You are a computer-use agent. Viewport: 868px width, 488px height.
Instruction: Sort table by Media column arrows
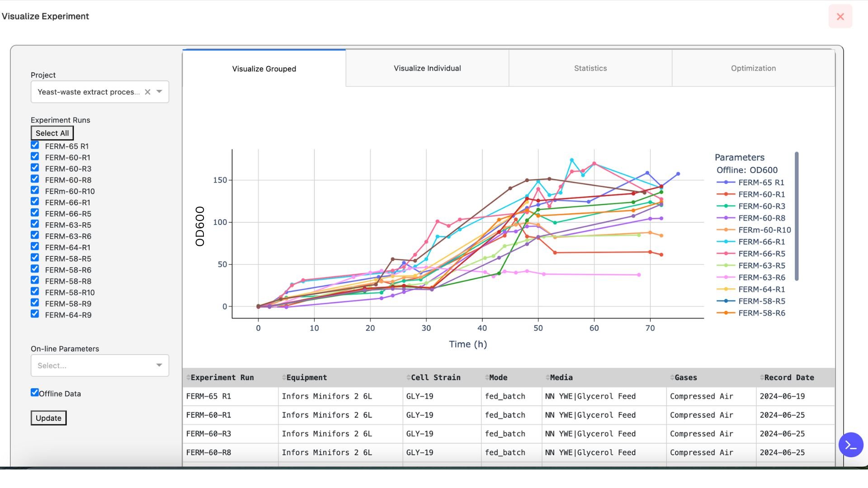(x=547, y=378)
